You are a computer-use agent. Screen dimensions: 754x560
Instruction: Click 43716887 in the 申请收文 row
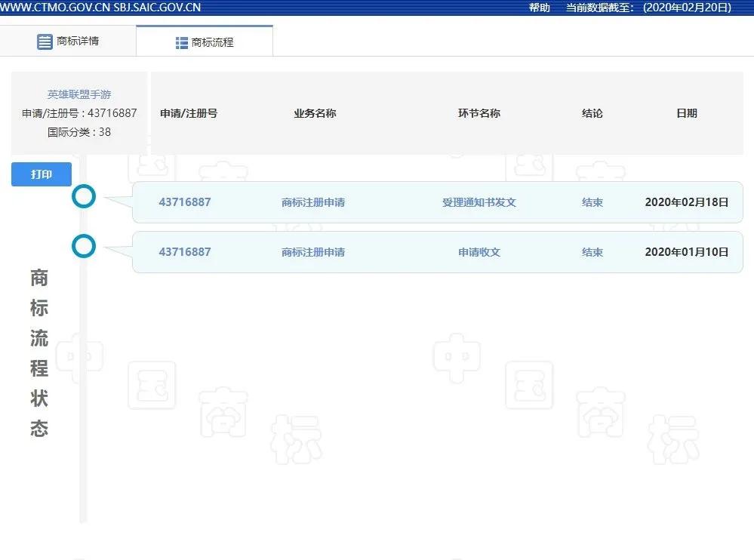185,252
